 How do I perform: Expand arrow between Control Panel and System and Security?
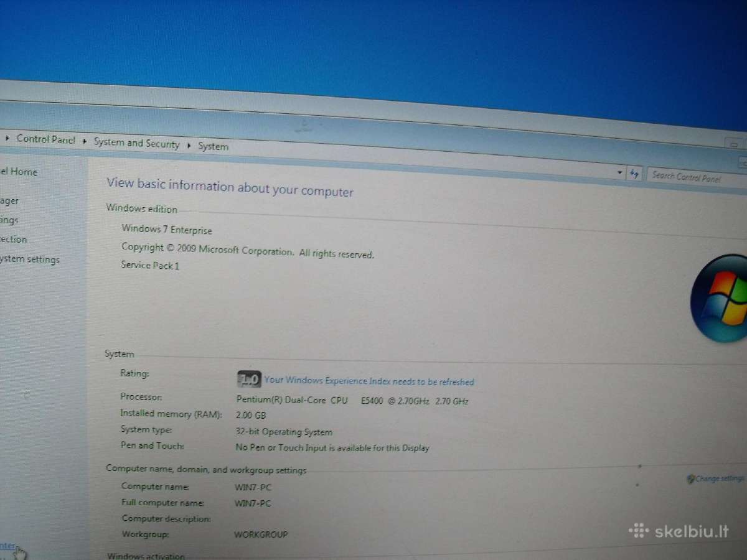[85, 141]
